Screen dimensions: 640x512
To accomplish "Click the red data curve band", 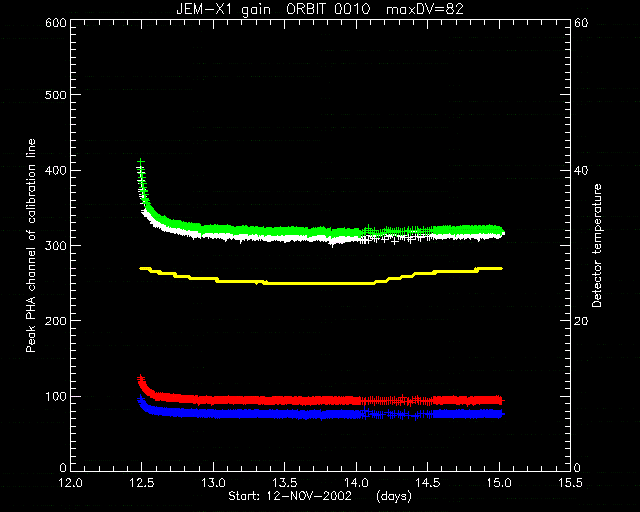I will [321, 401].
